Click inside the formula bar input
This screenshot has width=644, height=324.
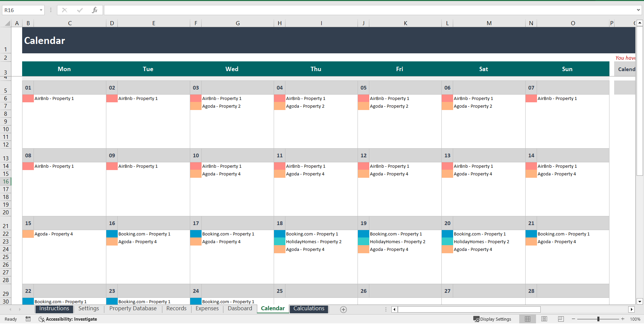(369, 10)
